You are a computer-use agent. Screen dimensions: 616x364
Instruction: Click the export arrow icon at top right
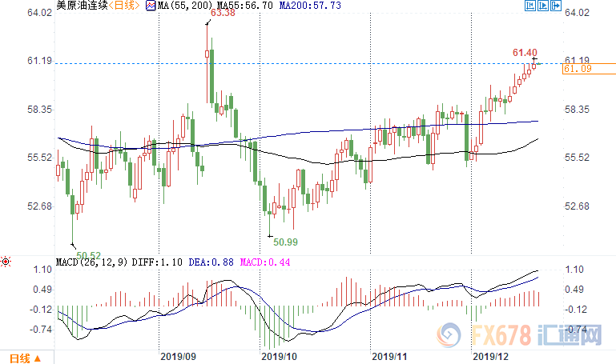556,6
